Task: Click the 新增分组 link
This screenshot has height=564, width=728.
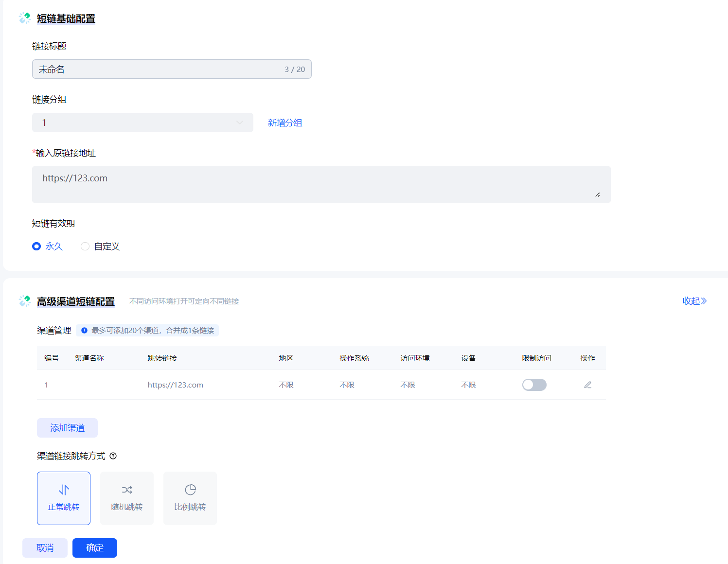Action: coord(285,123)
